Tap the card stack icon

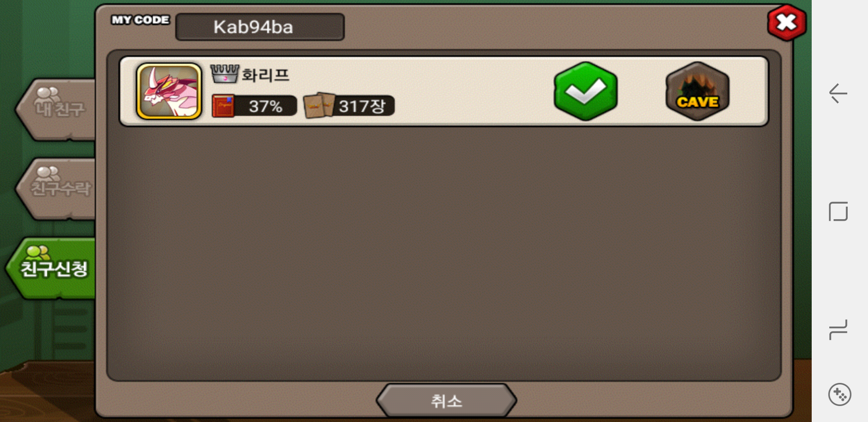point(319,105)
